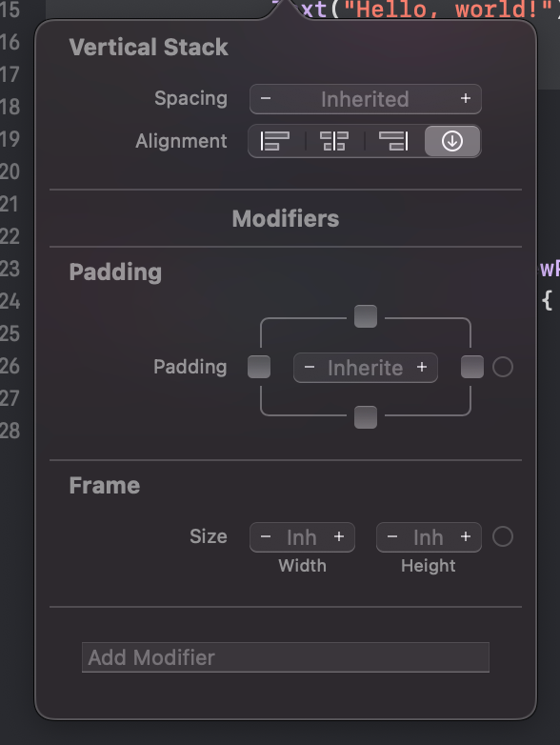The width and height of the screenshot is (560, 745).
Task: Click the radio circle beside Frame Size
Action: 503,536
